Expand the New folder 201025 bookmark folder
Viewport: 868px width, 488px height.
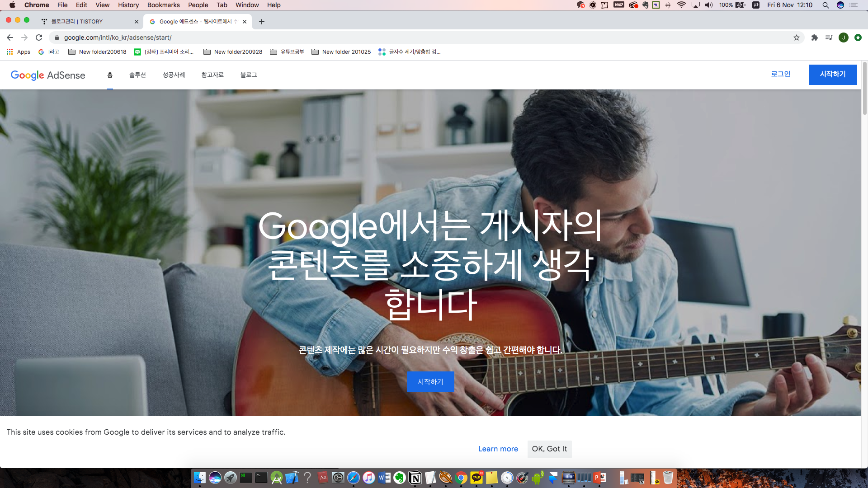click(341, 52)
